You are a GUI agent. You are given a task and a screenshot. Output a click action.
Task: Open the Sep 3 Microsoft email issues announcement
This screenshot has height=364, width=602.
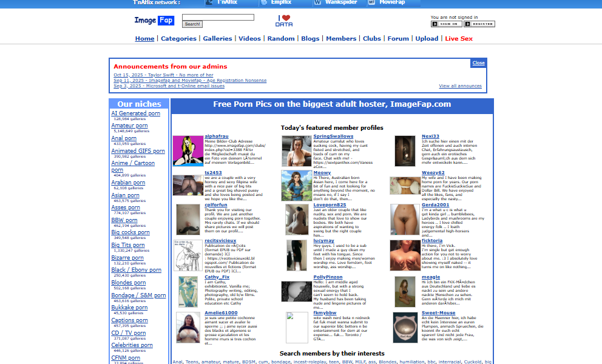coord(169,86)
